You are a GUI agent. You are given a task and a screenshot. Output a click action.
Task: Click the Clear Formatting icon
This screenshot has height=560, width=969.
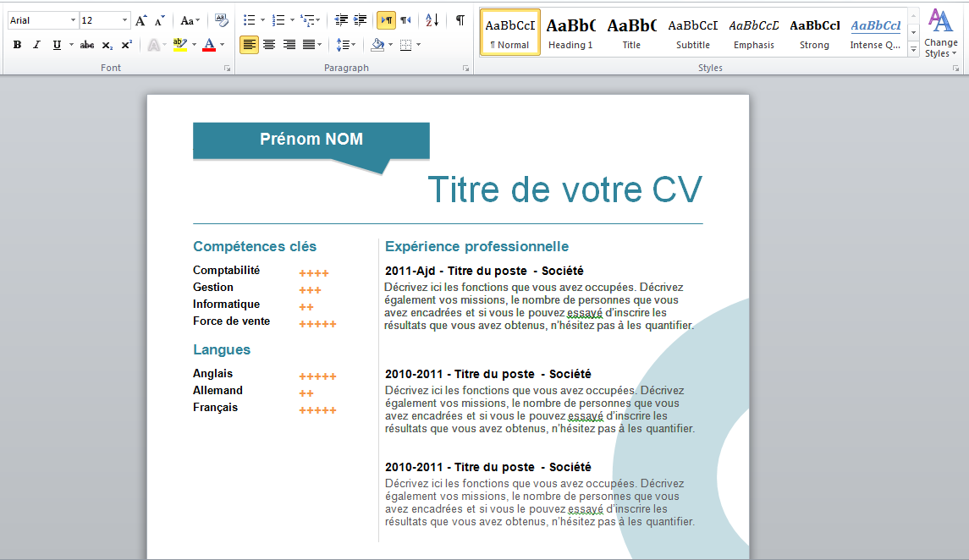pos(221,20)
